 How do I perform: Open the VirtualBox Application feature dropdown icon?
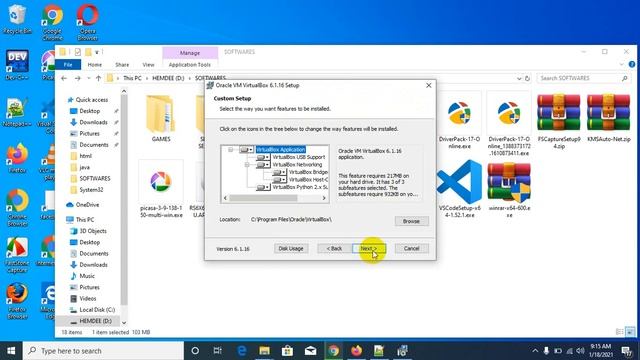click(246, 150)
